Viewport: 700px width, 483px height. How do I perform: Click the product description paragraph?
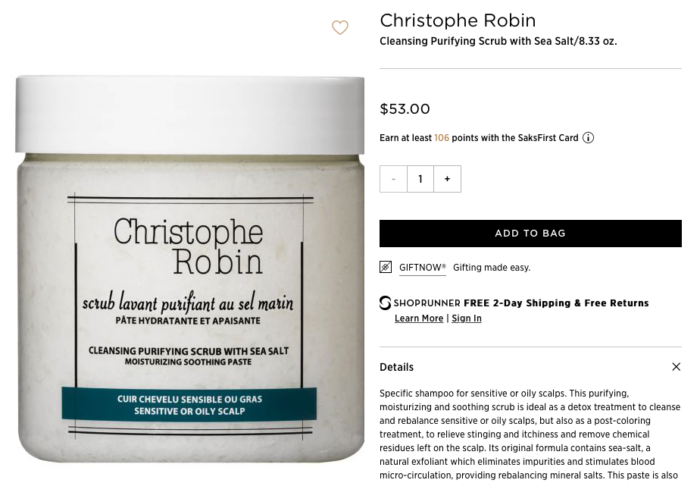click(530, 434)
